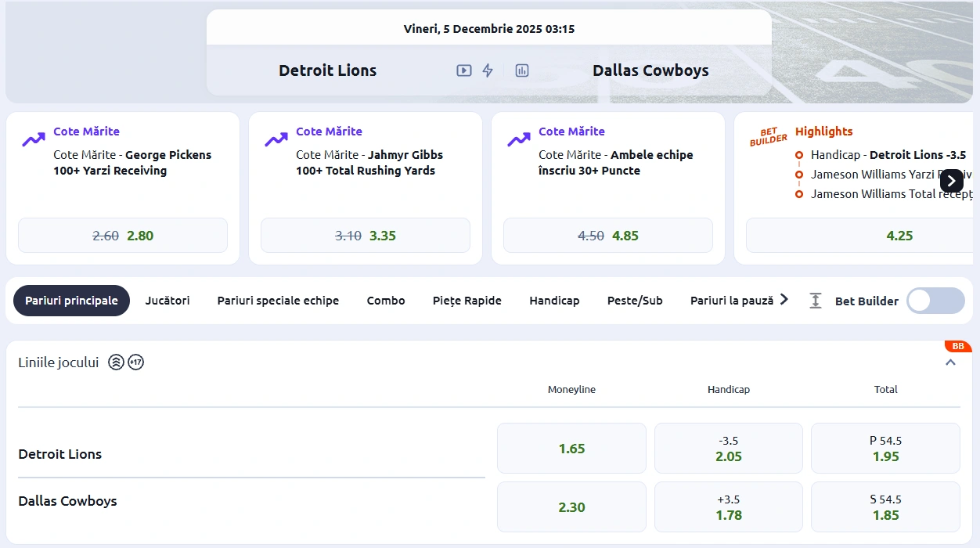
Task: Click the stacked chevrons icon near Liniile jocului
Action: [x=116, y=362]
